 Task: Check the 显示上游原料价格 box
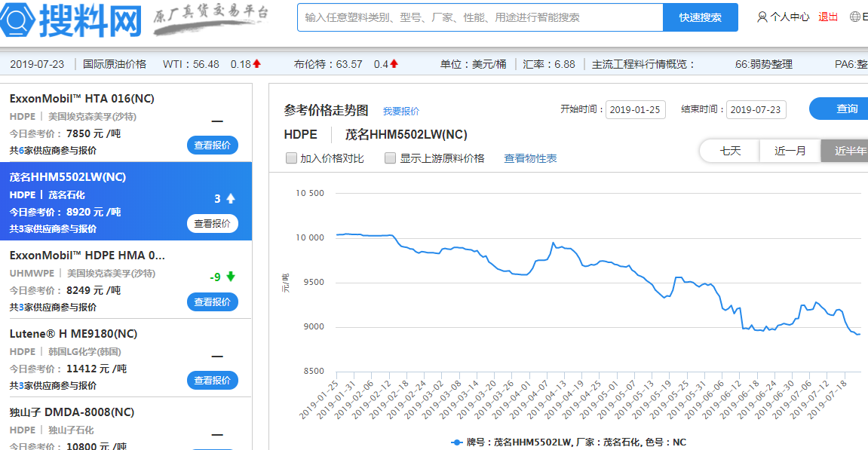pos(390,158)
